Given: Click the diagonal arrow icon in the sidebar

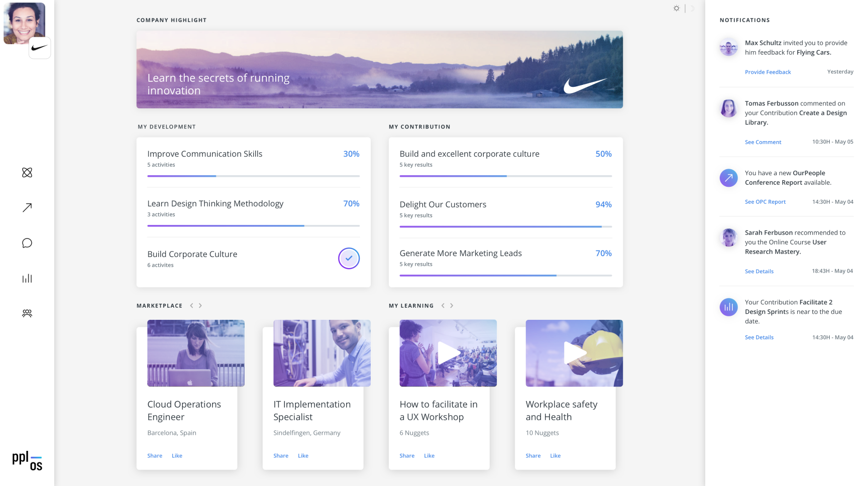Looking at the screenshot, I should pos(27,208).
